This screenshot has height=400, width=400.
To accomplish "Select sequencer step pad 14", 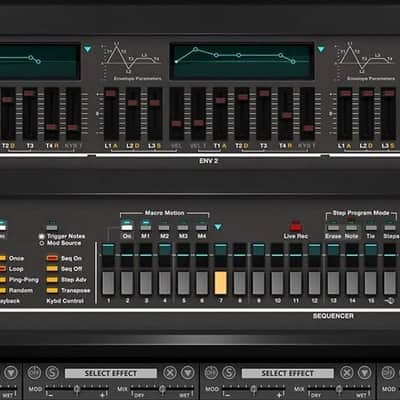I will (352, 283).
